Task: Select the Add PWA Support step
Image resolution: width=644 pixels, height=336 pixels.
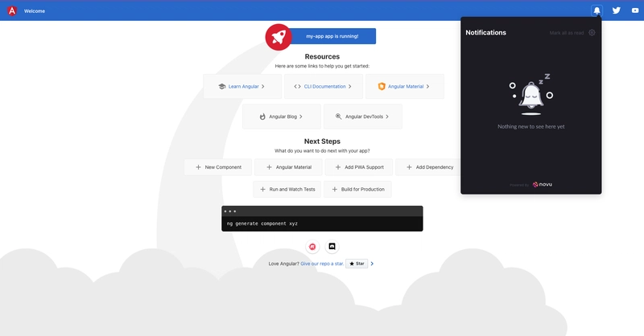Action: tap(358, 167)
